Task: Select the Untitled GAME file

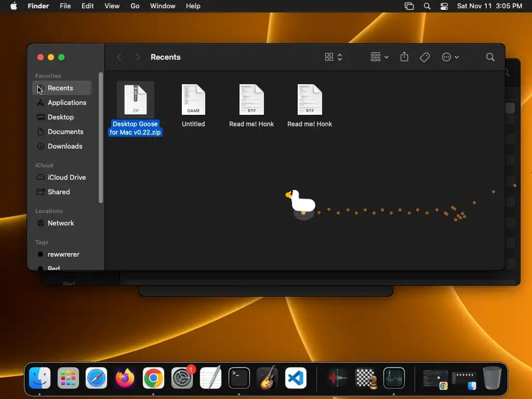Action: [193, 99]
